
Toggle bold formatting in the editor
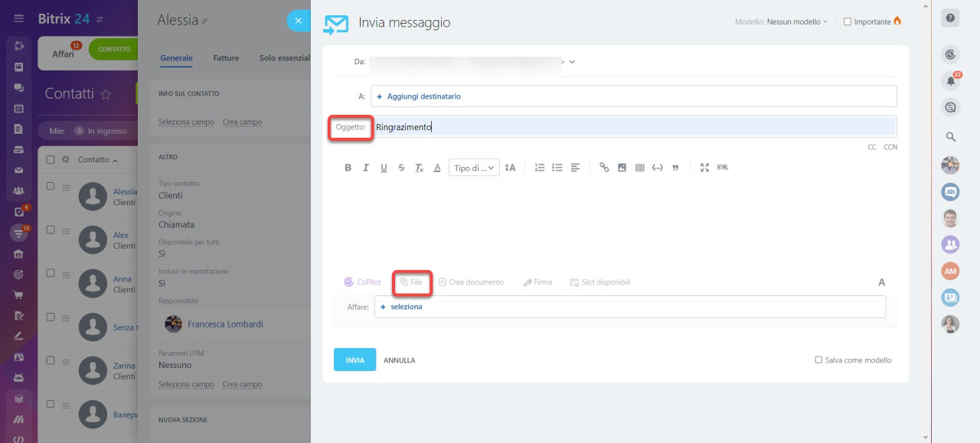[x=348, y=167]
